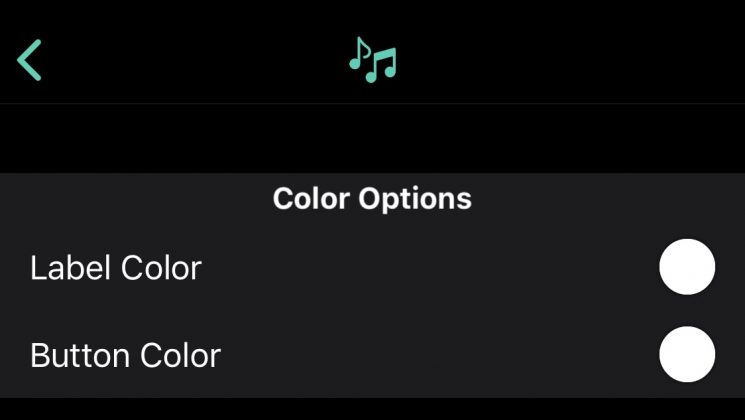Go back using the teal chevron arrow
745x420 pixels.
click(29, 60)
